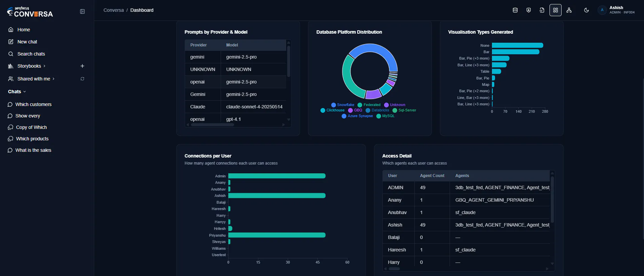The image size is (644, 276).
Task: Open the Storybooks section
Action: [29, 66]
